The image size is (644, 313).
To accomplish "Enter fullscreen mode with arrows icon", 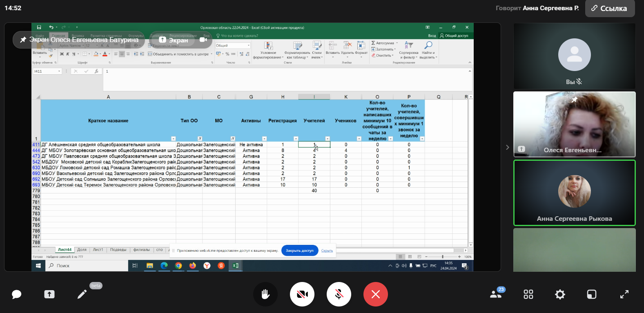I will point(624,294).
